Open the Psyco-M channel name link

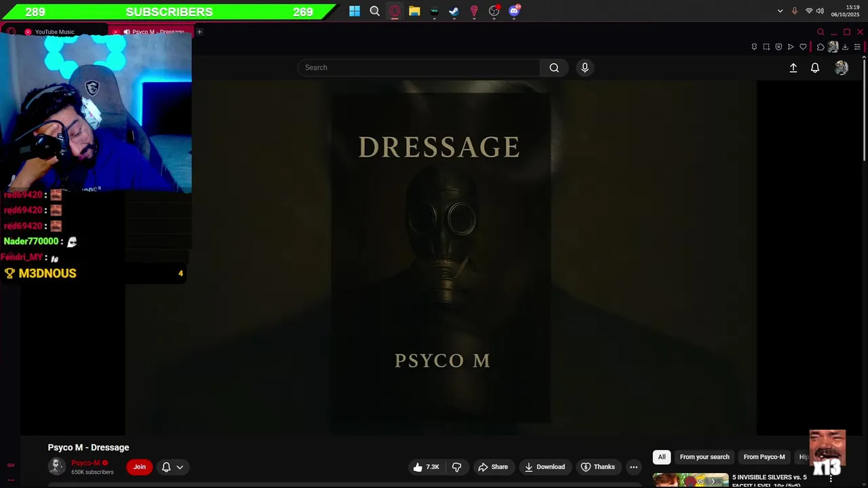85,463
